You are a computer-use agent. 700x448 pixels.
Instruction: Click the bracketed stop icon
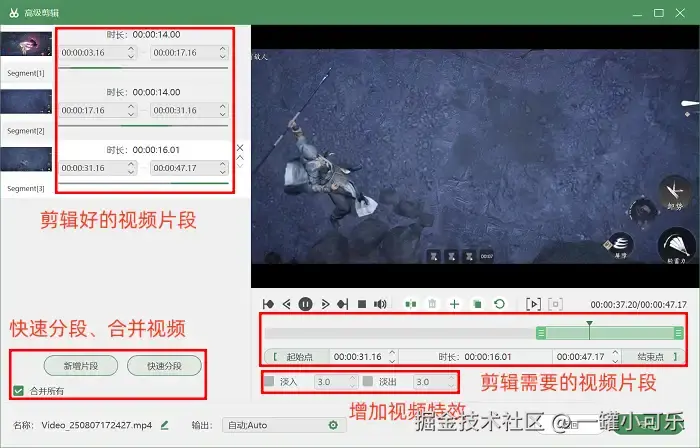555,304
